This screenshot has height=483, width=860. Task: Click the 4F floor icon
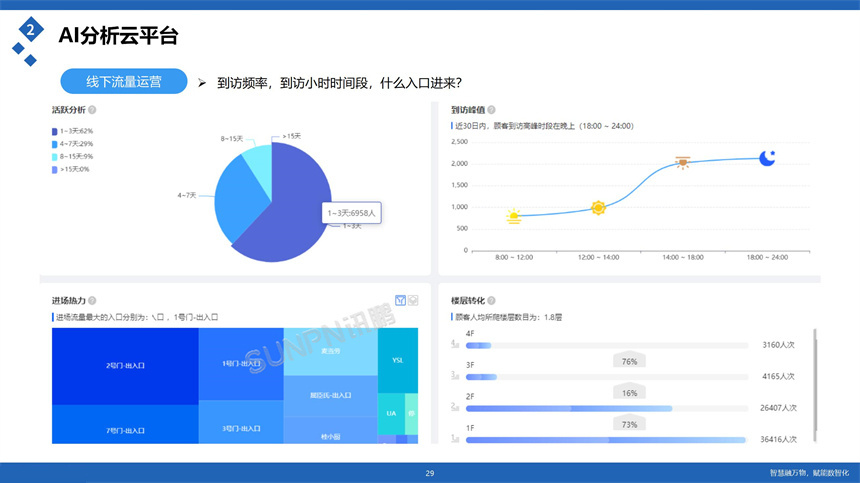tap(455, 344)
